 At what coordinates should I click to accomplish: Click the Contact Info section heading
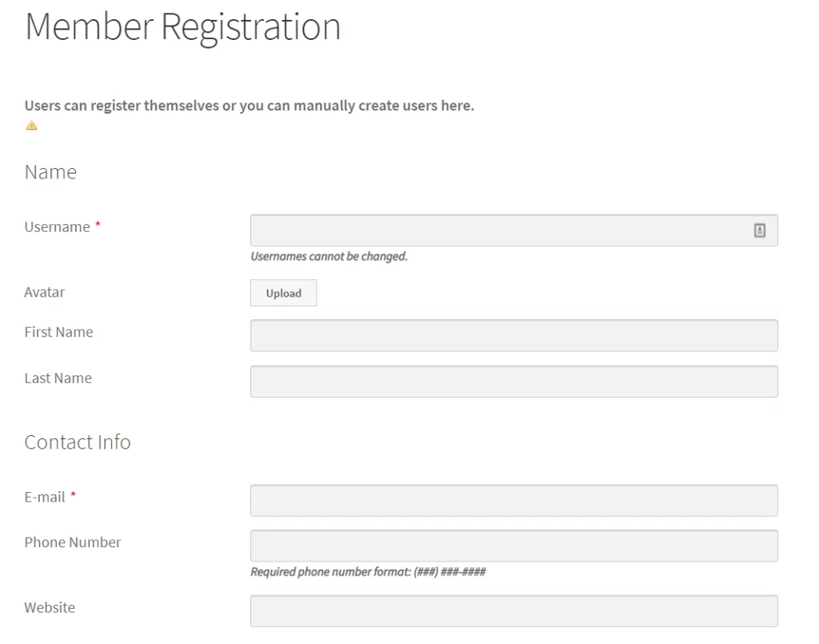[78, 442]
